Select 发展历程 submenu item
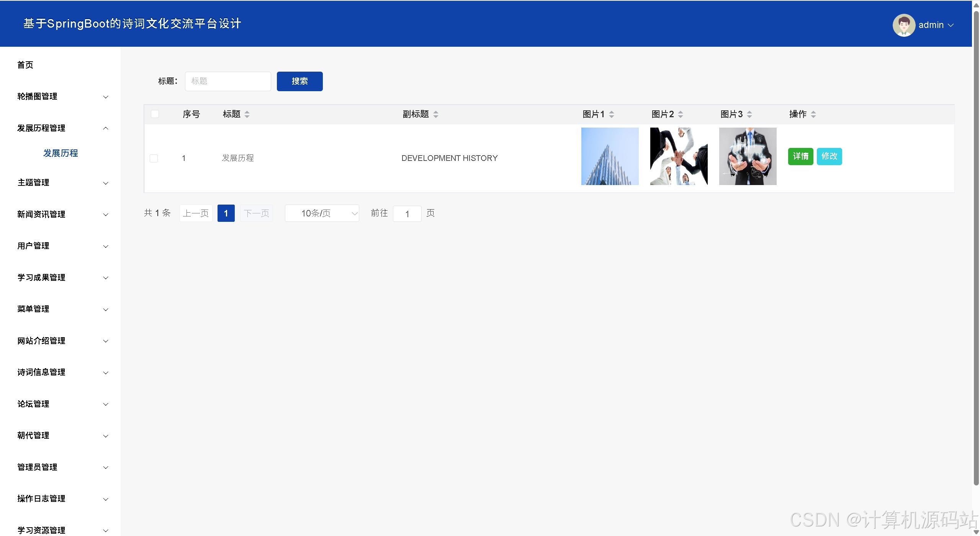 pyautogui.click(x=61, y=153)
